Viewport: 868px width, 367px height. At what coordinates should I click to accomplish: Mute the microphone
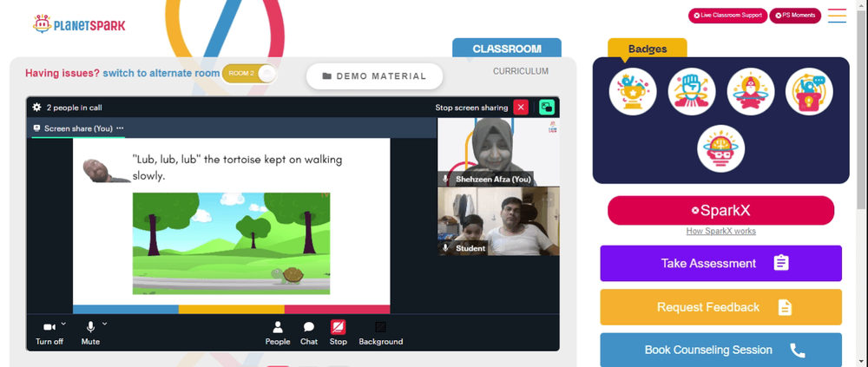click(90, 334)
